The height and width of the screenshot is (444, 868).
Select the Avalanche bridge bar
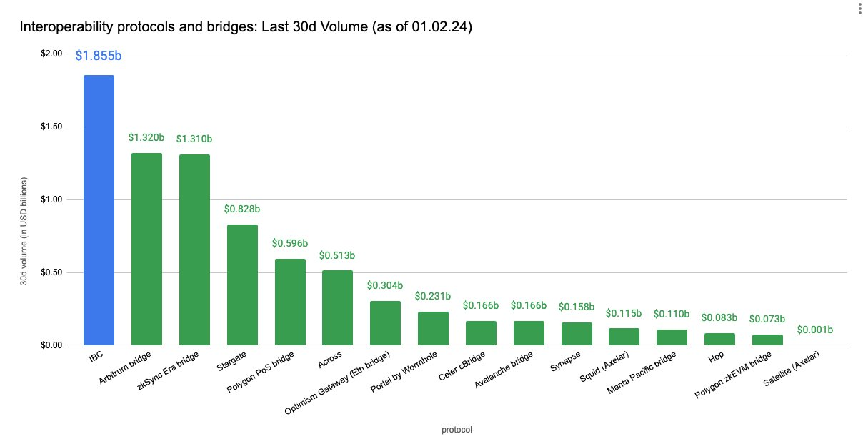tap(529, 333)
